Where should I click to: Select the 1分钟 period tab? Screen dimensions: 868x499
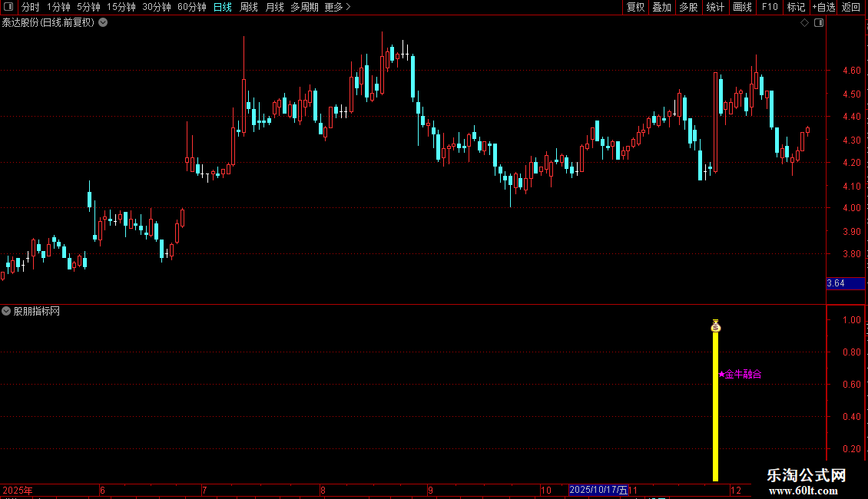pos(58,7)
